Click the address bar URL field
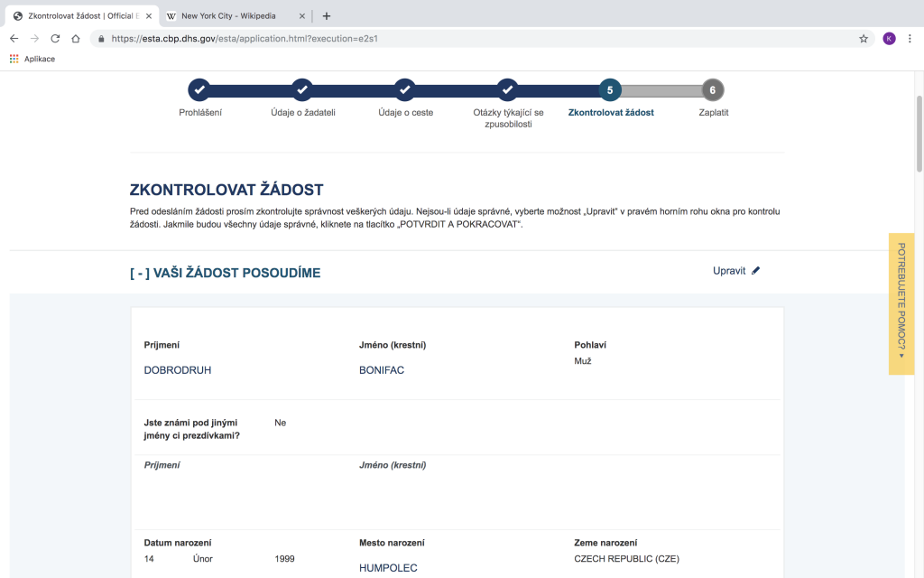 [x=451, y=39]
